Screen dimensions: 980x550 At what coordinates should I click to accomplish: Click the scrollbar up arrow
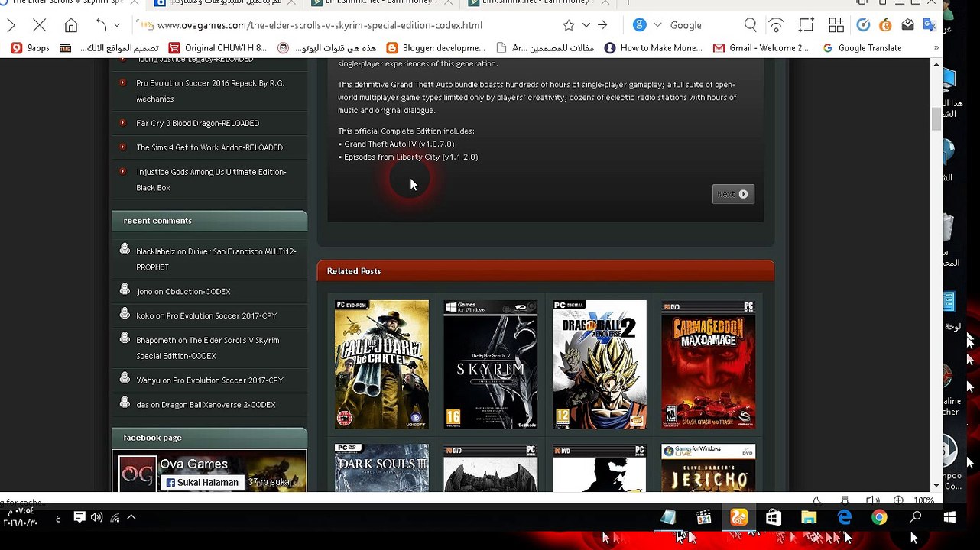click(936, 63)
